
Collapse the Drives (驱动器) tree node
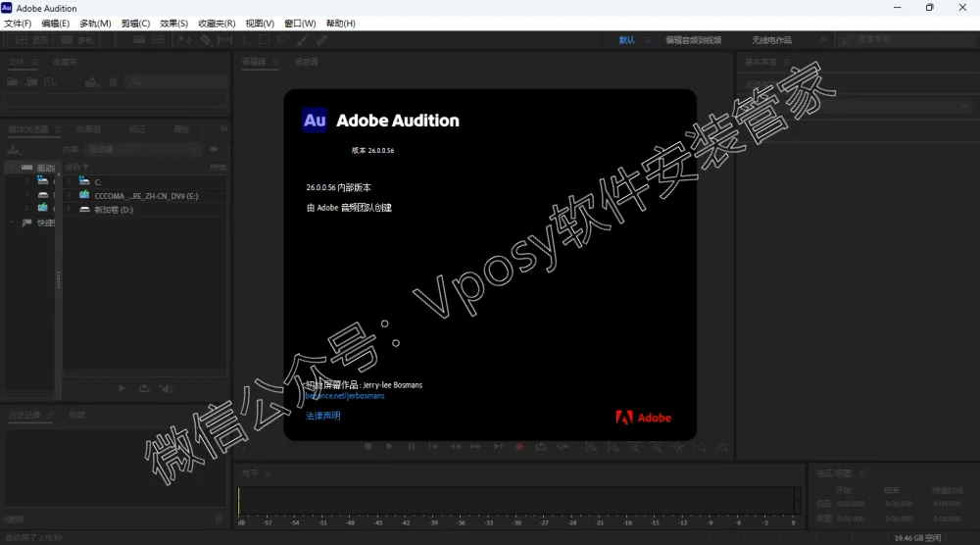11,167
